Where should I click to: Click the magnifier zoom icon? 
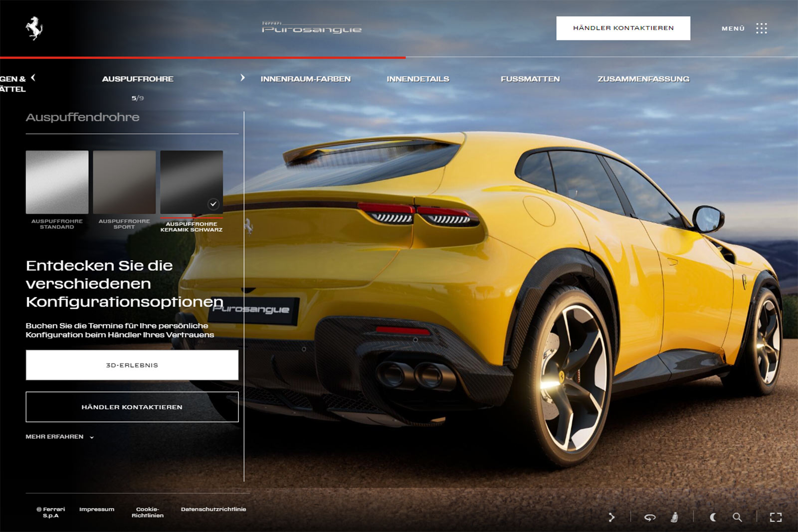coord(737,517)
